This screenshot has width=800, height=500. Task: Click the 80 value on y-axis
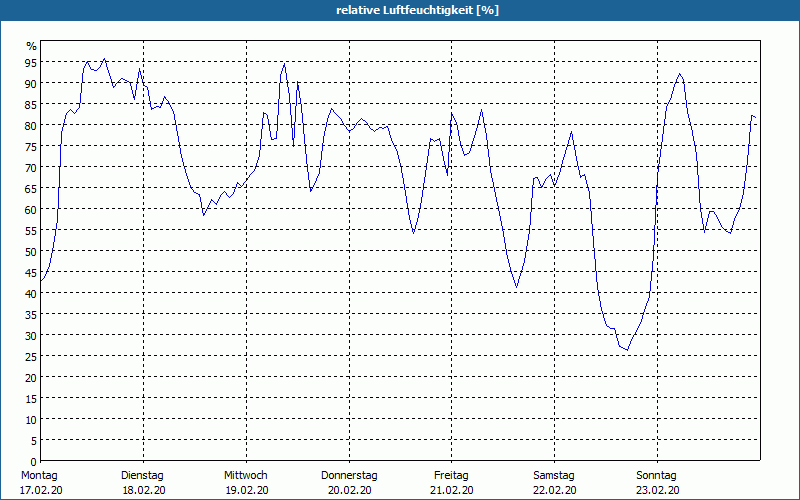pyautogui.click(x=31, y=125)
